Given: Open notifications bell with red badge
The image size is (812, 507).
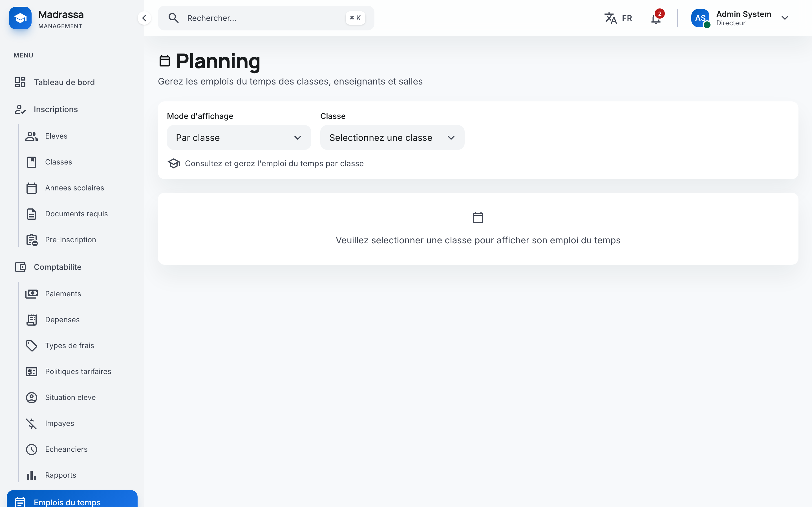Looking at the screenshot, I should (656, 18).
